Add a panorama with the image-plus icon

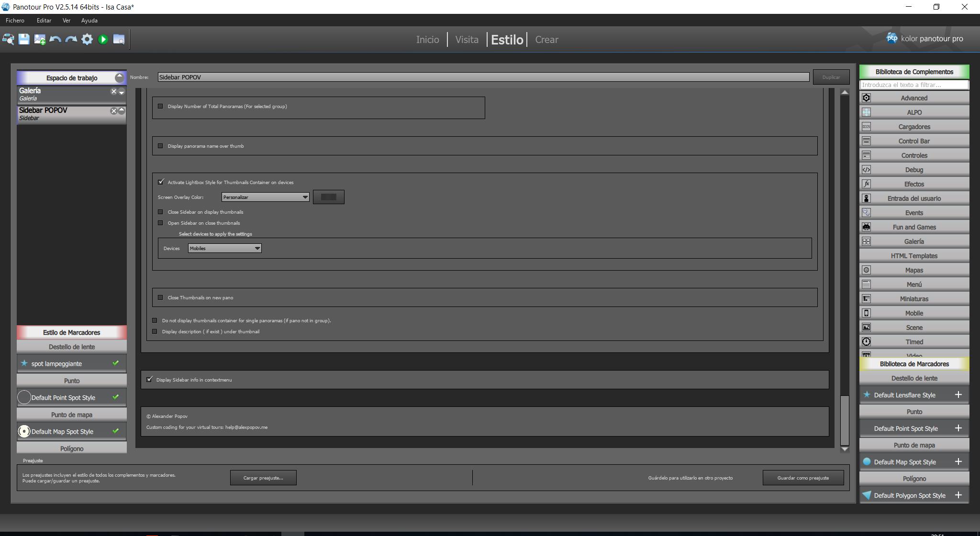(40, 39)
